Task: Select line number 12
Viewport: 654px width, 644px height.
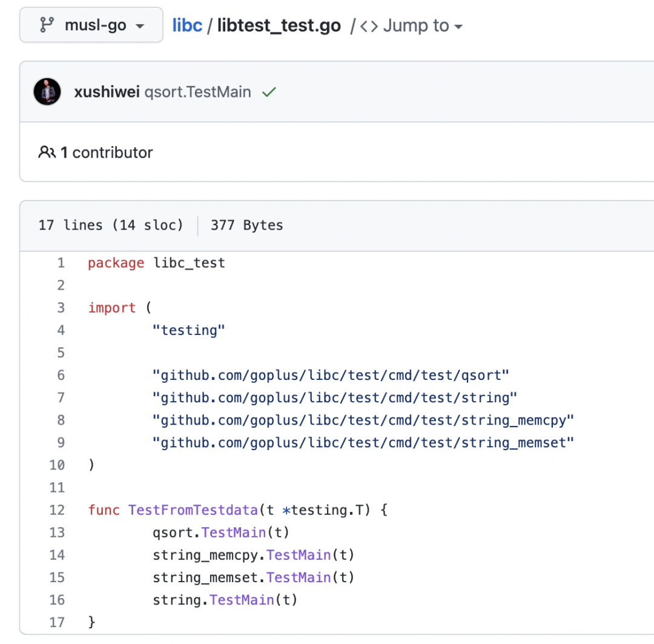Action: [x=57, y=510]
